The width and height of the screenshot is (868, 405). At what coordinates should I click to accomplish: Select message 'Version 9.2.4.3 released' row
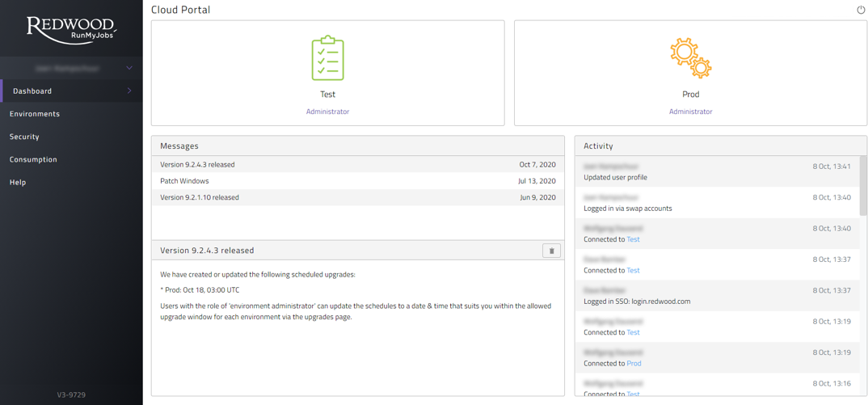357,164
